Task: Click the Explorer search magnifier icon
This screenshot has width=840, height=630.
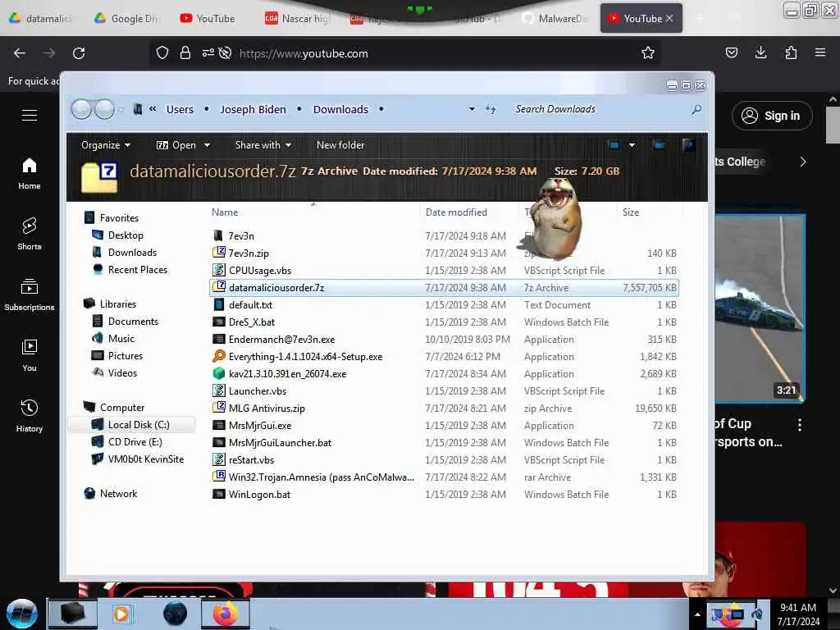Action: click(696, 109)
